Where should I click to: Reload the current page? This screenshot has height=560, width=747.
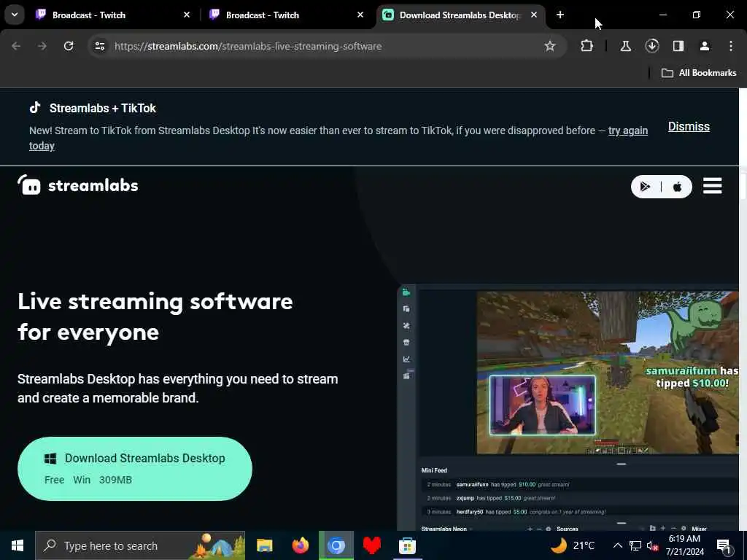point(69,46)
